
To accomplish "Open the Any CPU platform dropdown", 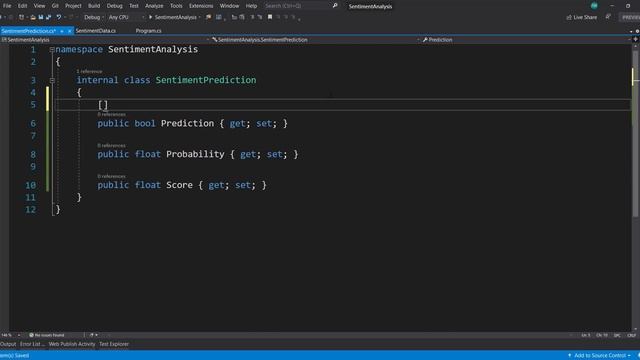I will (x=127, y=17).
